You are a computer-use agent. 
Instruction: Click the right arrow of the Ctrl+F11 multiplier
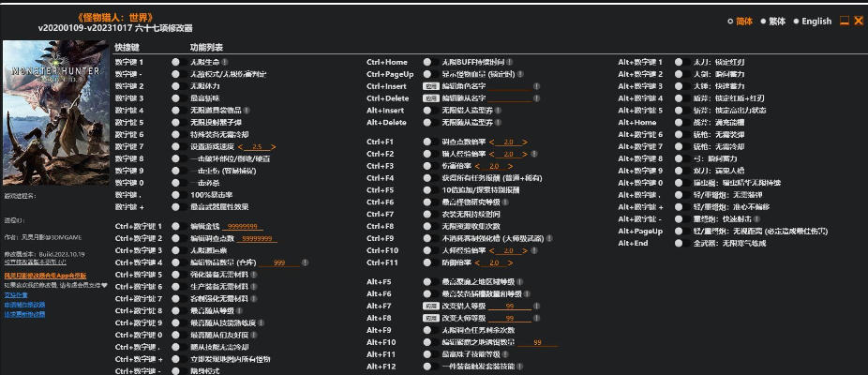click(x=510, y=262)
